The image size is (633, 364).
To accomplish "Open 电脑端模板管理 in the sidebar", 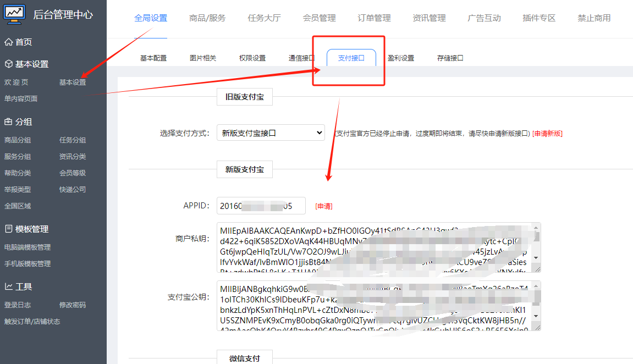I will [x=27, y=247].
